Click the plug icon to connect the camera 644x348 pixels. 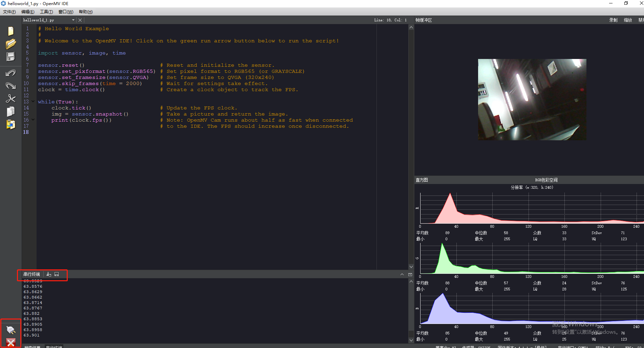[x=11, y=329]
